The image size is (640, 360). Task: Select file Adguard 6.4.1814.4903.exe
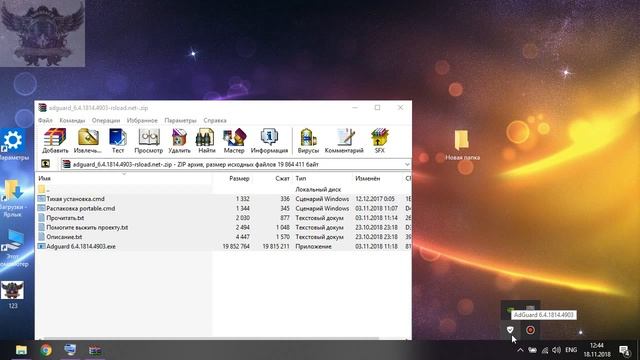pyautogui.click(x=224, y=247)
